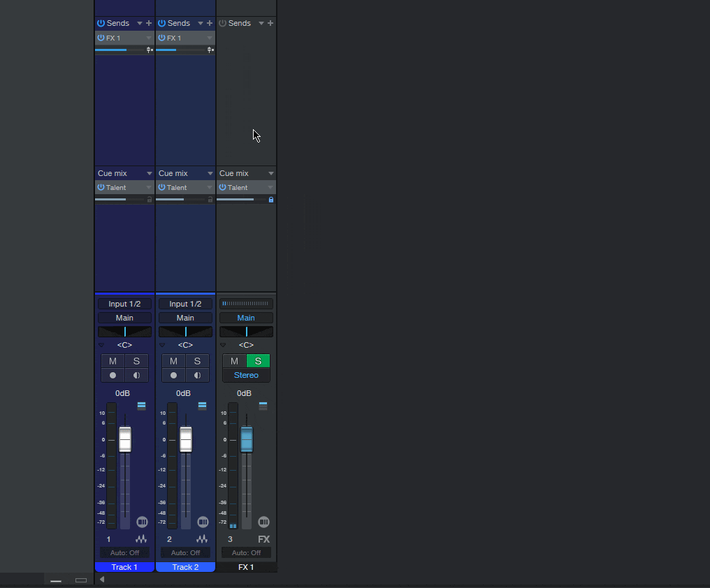Screen dimensions: 710x588
Task: Expand the Cue mix dropdown on FX 1 channel
Action: tap(270, 173)
